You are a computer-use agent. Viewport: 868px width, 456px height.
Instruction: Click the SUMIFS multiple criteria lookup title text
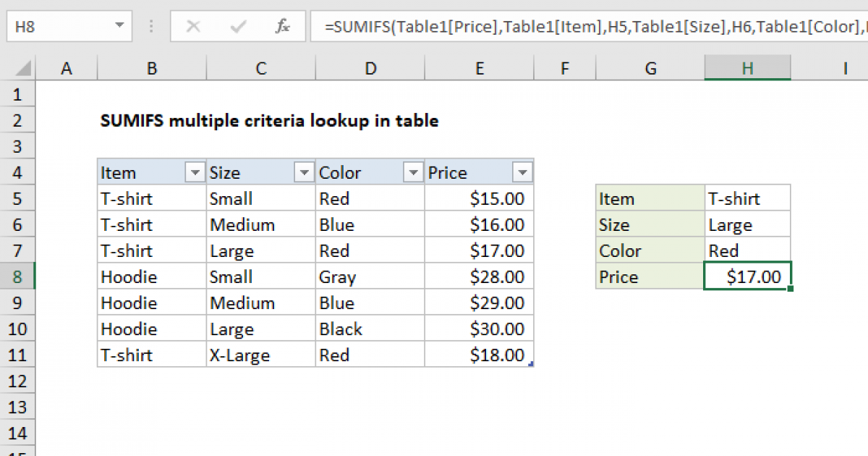[x=269, y=121]
